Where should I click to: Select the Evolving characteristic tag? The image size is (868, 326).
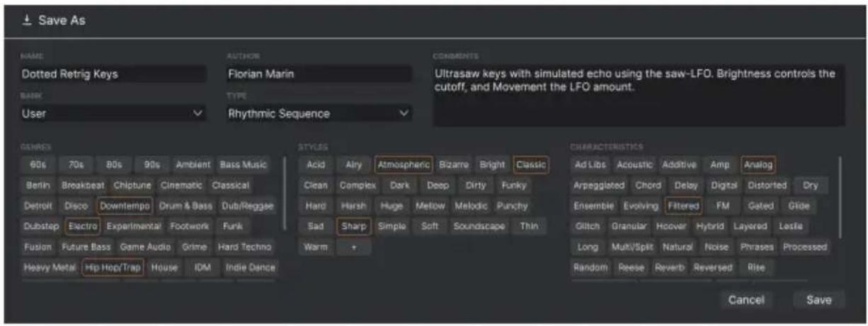(x=641, y=206)
